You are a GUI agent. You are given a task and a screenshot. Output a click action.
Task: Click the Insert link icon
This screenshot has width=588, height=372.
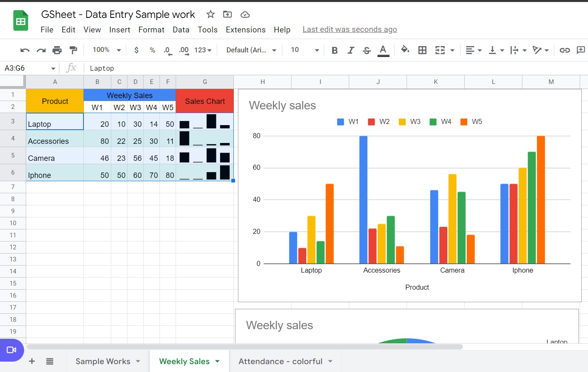pyautogui.click(x=565, y=50)
